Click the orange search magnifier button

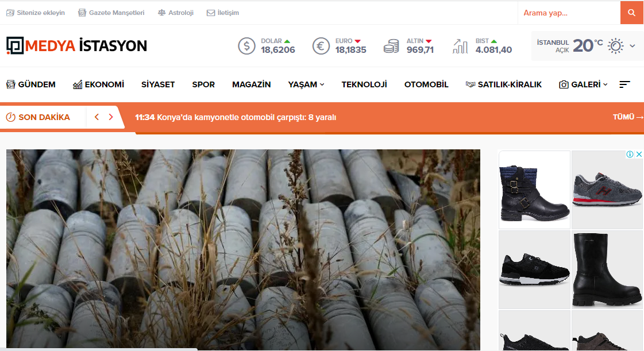632,13
